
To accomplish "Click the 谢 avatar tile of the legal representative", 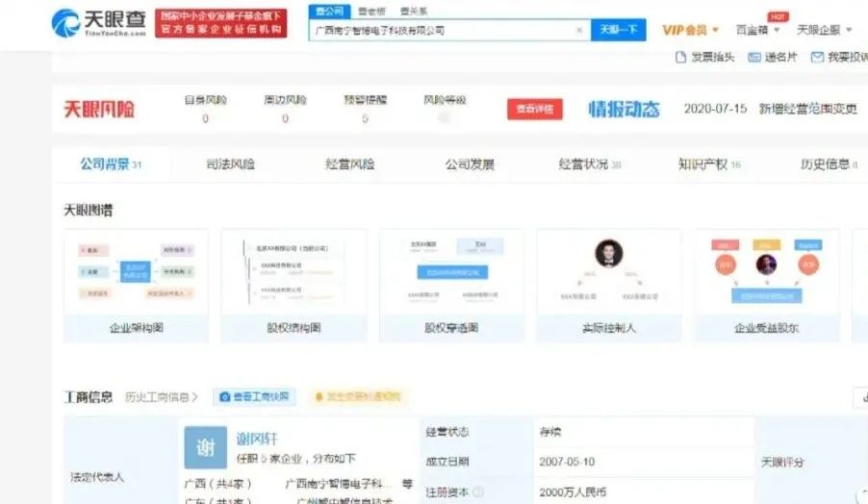I will tap(205, 447).
